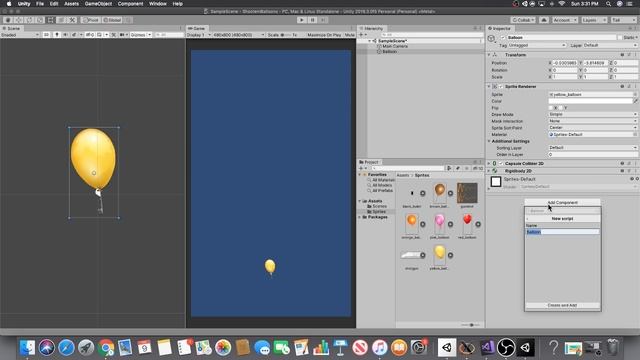640x360 pixels.
Task: Toggle 2D view mode in Scene
Action: click(46, 35)
